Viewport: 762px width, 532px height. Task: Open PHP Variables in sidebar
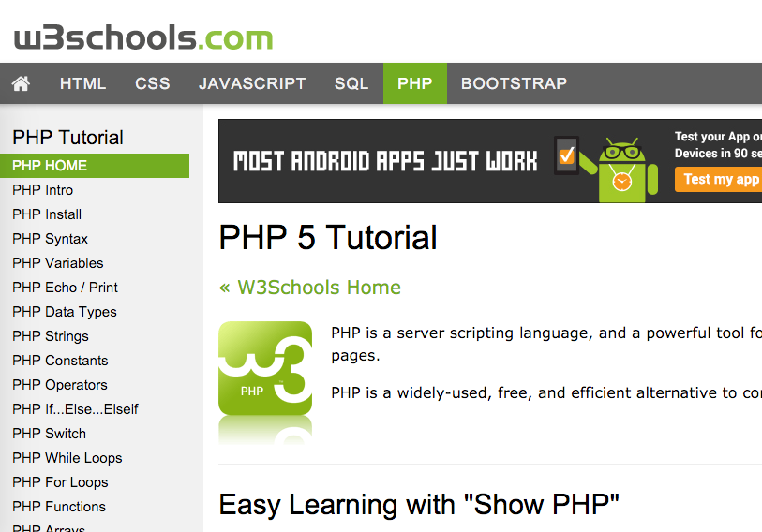[x=58, y=263]
